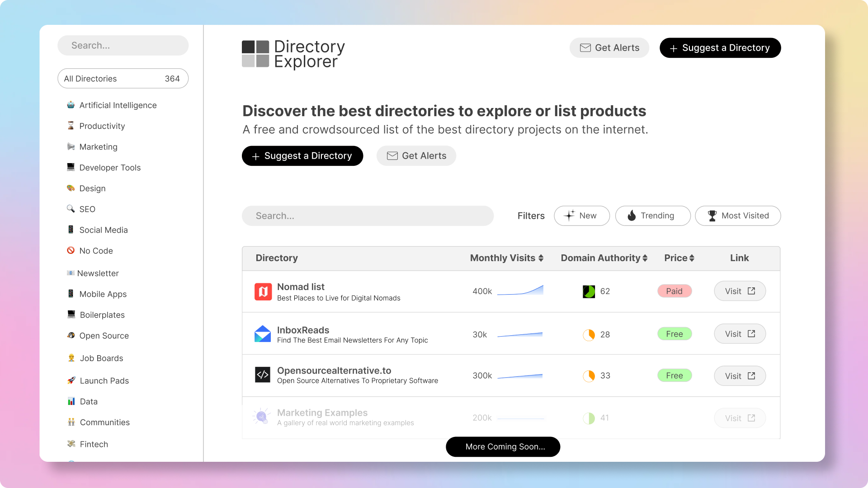Click the Opensourcealternative.to Free badge

(x=675, y=375)
